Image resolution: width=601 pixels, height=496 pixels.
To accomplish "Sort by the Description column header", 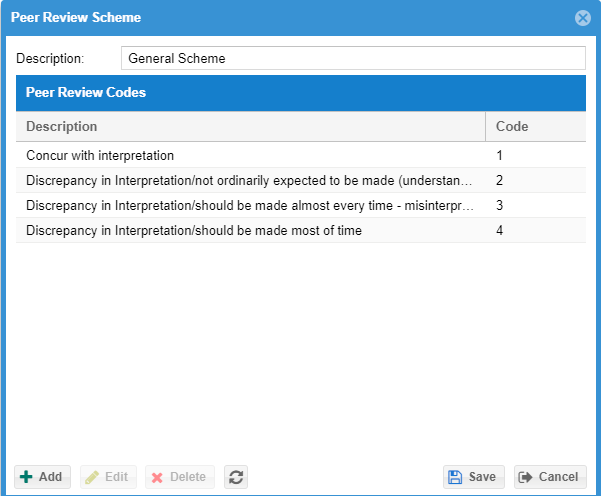I will click(x=250, y=126).
